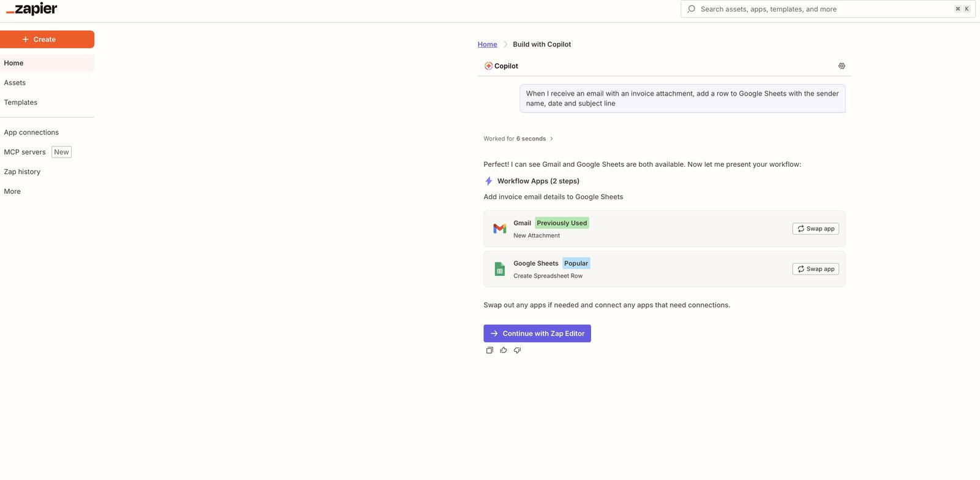This screenshot has width=980, height=480.
Task: Click the user prompt message bubble
Action: click(x=682, y=99)
